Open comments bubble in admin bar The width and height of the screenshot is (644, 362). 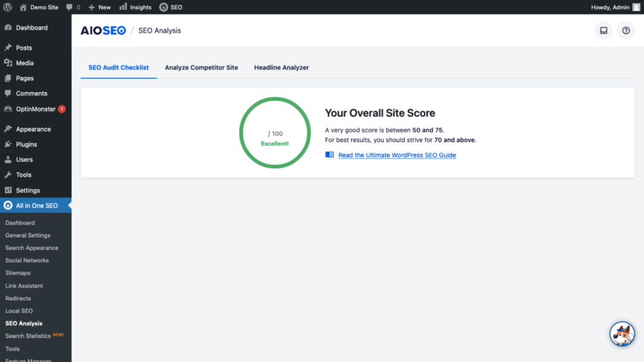tap(73, 7)
